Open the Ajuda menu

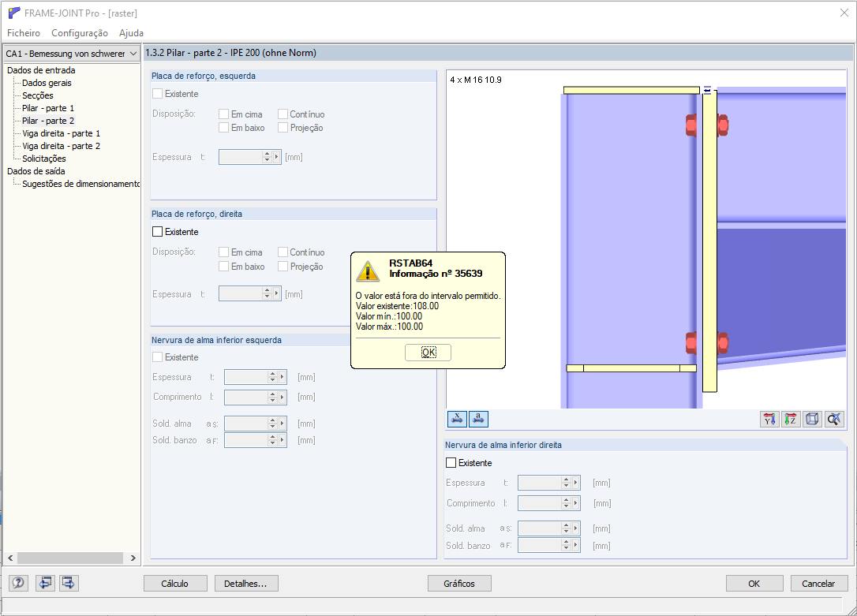pos(131,33)
